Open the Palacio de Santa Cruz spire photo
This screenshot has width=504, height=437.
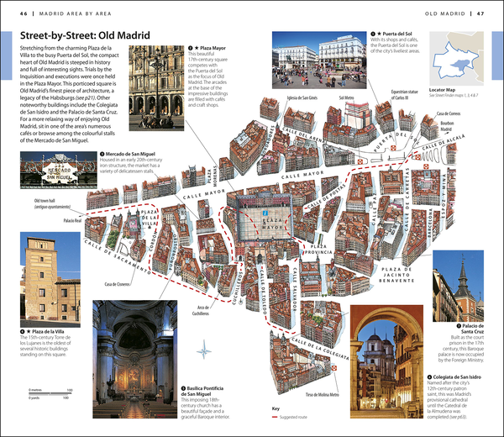tap(458, 286)
